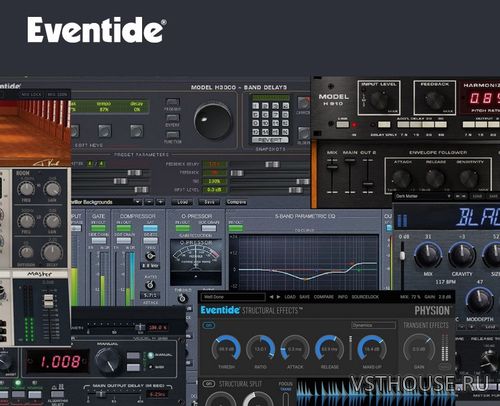Click the Feedback Delay slider handle
The image size is (500, 406).
coord(272,164)
